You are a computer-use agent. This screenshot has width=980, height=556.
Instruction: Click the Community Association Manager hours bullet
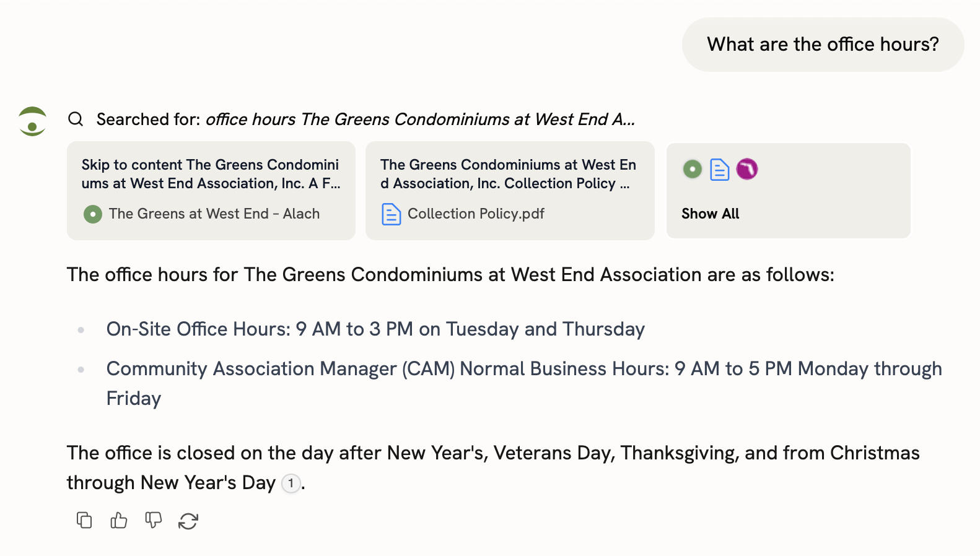click(x=523, y=369)
